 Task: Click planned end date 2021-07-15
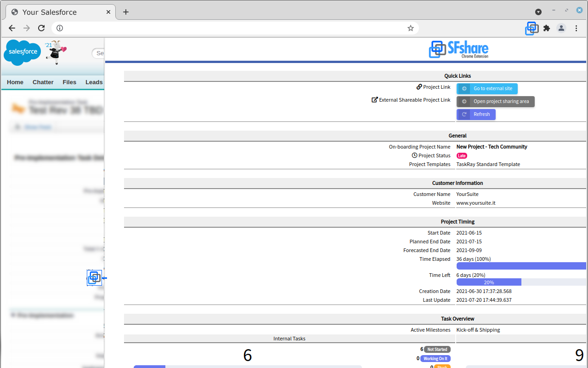469,241
